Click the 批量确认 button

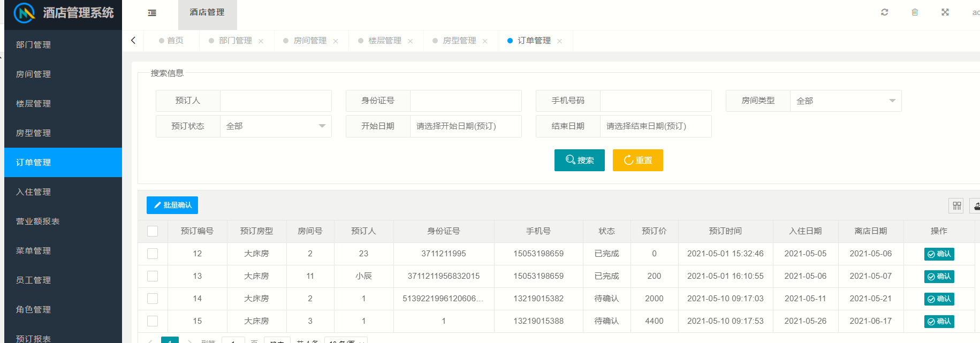click(x=172, y=205)
